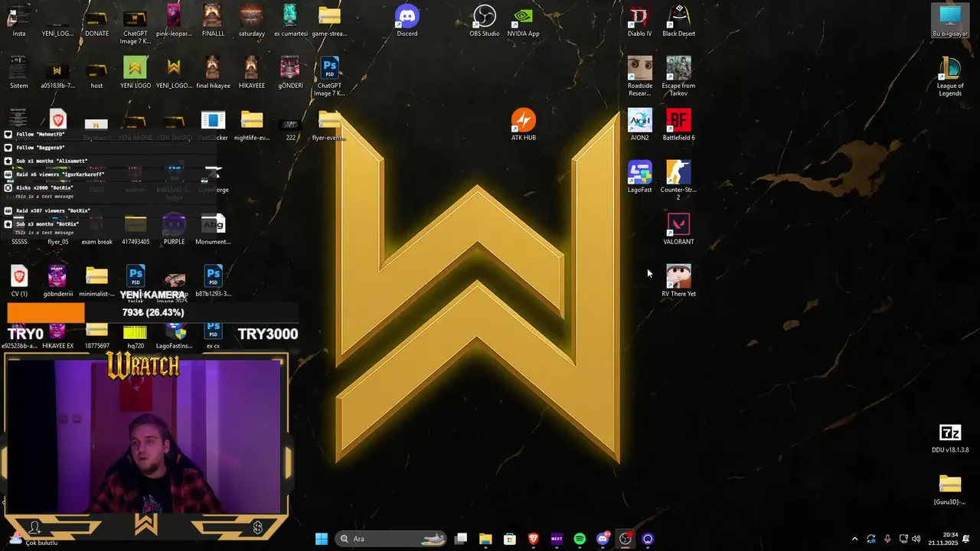Screen dimensions: 980x551
Task: Select the b87b1293-3... PSD file
Action: pos(213,281)
